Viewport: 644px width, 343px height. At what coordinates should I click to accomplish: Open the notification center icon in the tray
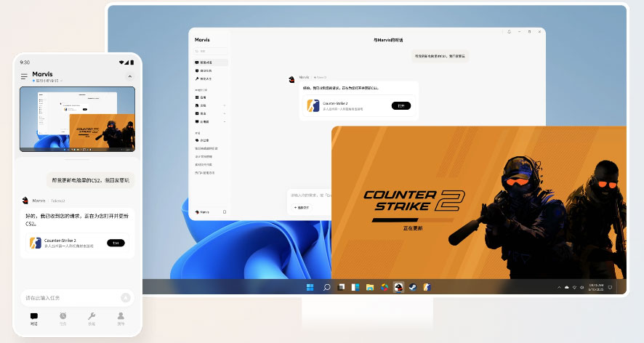click(610, 288)
